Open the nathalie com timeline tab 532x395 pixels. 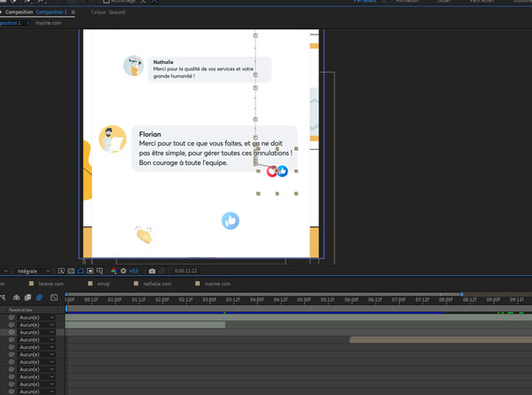point(157,283)
